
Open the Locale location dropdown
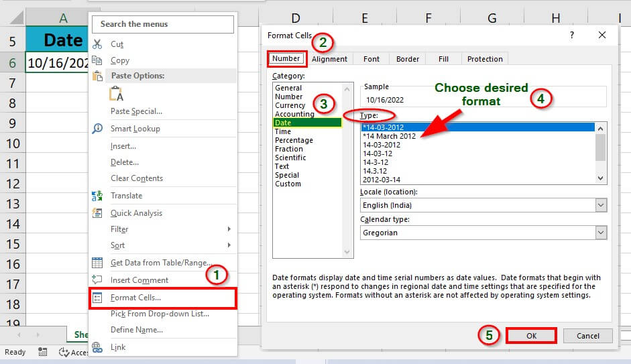tap(601, 205)
